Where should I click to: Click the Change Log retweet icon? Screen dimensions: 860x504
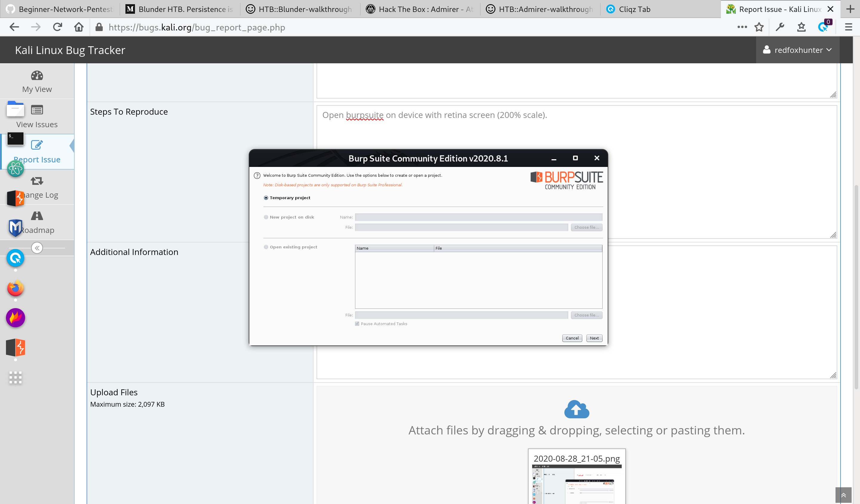tap(37, 181)
